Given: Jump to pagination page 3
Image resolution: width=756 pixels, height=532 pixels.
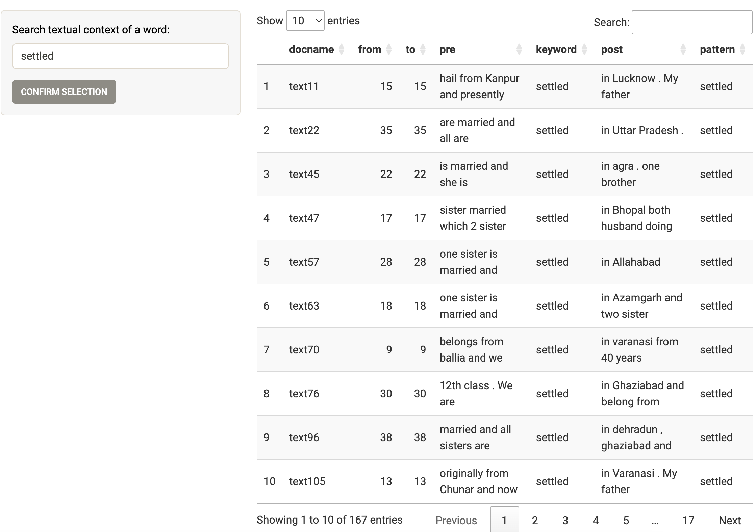Looking at the screenshot, I should pos(565,520).
